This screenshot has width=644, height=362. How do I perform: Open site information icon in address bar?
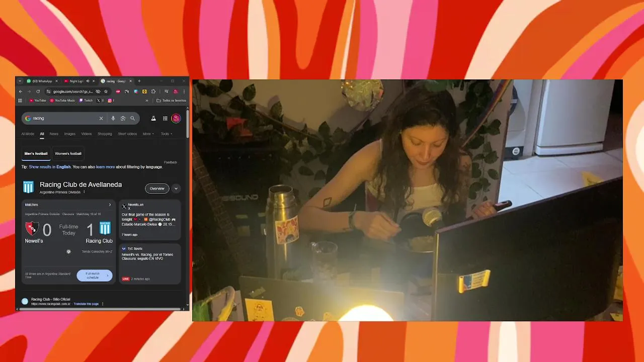click(x=48, y=92)
